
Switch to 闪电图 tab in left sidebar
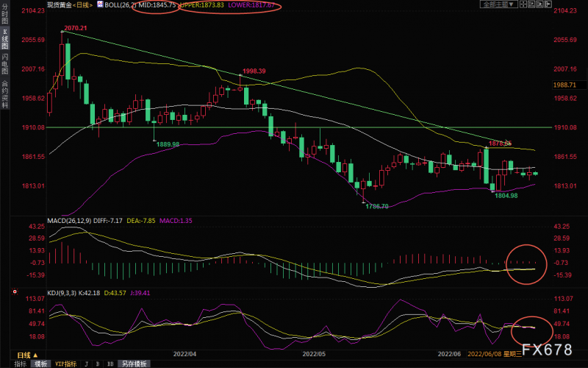[x=5, y=66]
